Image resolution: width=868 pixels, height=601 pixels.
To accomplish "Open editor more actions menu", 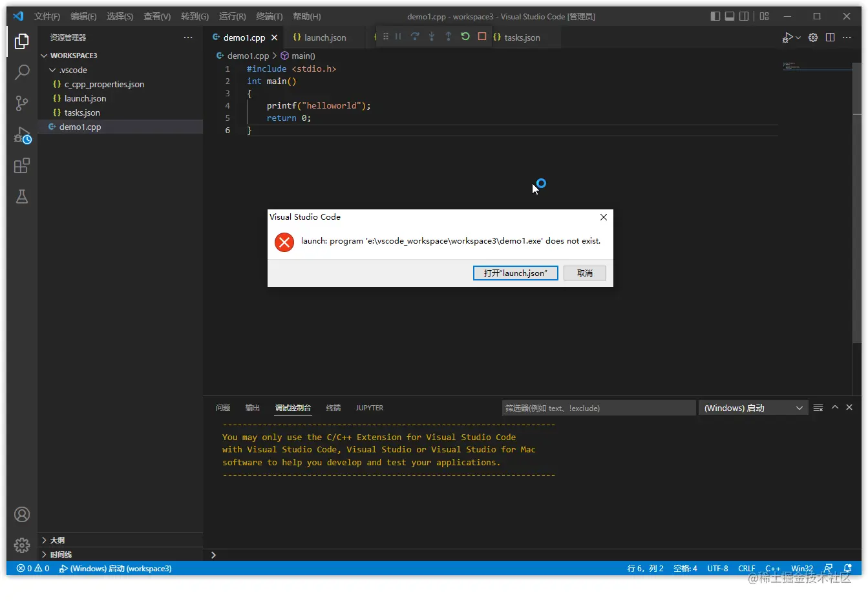I will 847,37.
